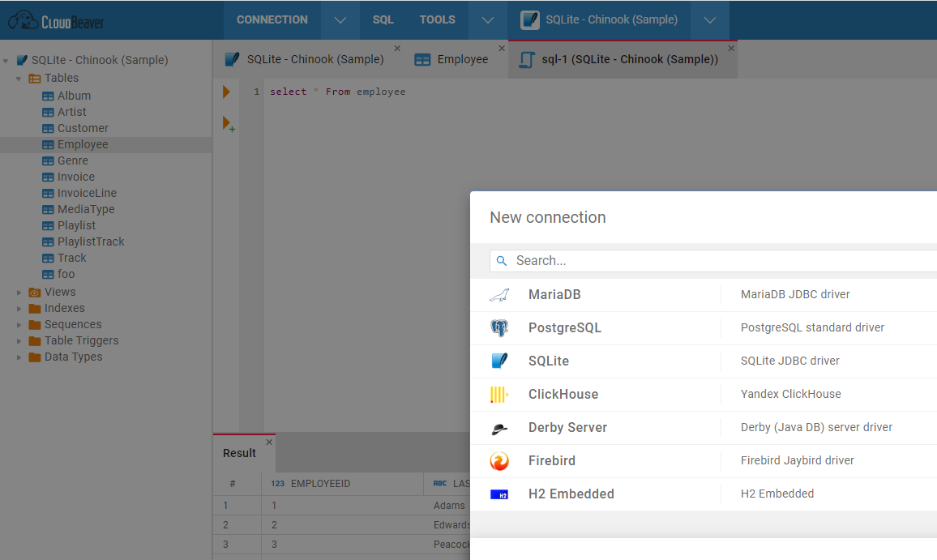Click the Firebird driver icon
This screenshot has height=560, width=937.
pyautogui.click(x=500, y=460)
